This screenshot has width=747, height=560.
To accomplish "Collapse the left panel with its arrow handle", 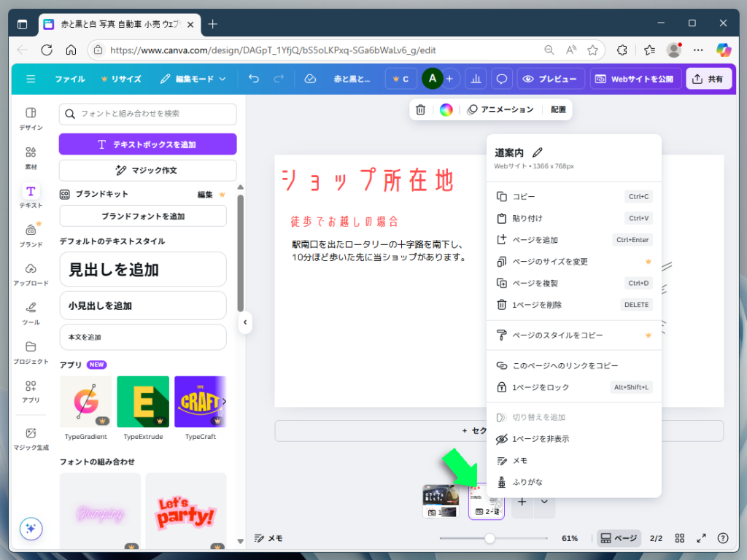I will pos(245,322).
